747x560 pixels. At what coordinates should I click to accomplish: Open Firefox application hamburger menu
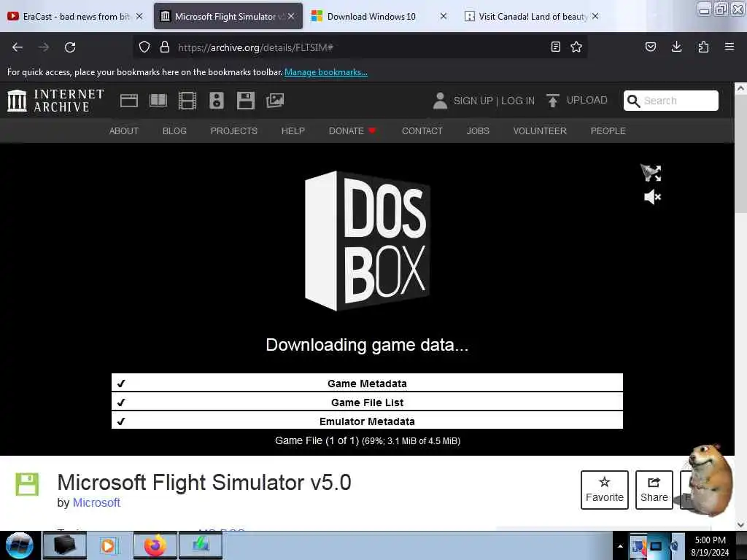(729, 47)
